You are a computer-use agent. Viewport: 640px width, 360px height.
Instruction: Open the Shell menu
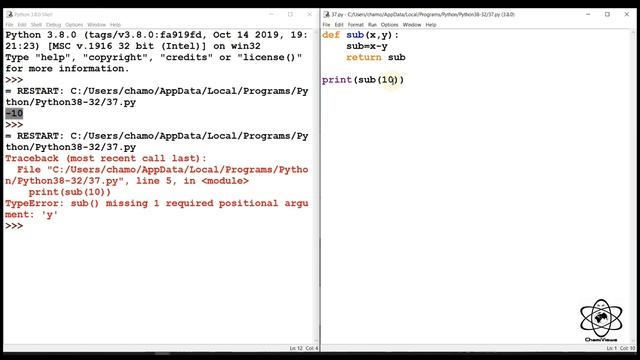pyautogui.click(x=36, y=25)
